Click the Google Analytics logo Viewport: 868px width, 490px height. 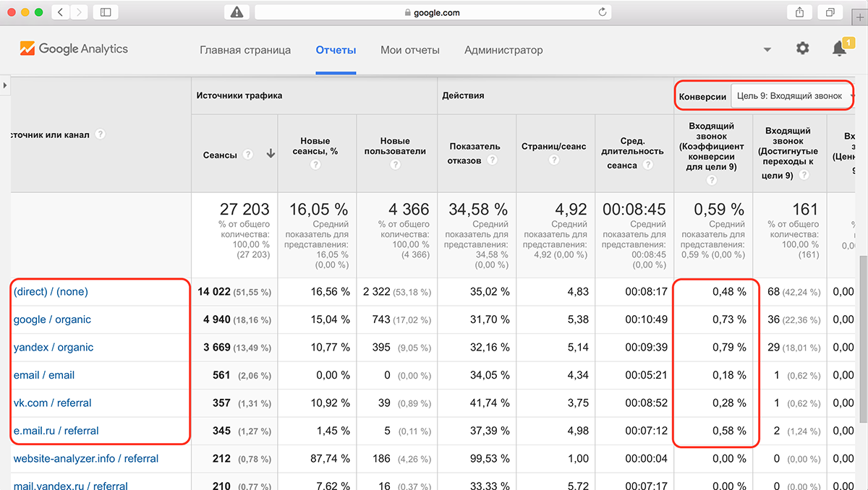[x=74, y=49]
